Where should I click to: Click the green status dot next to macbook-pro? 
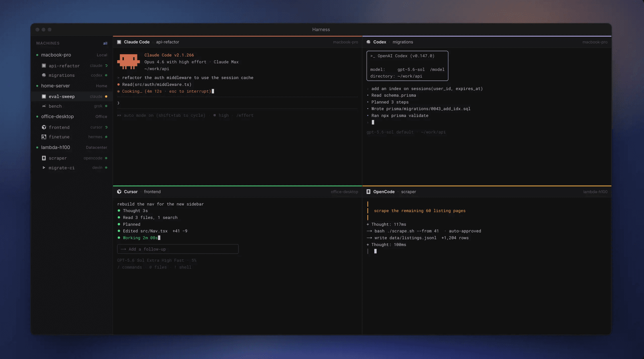point(37,55)
